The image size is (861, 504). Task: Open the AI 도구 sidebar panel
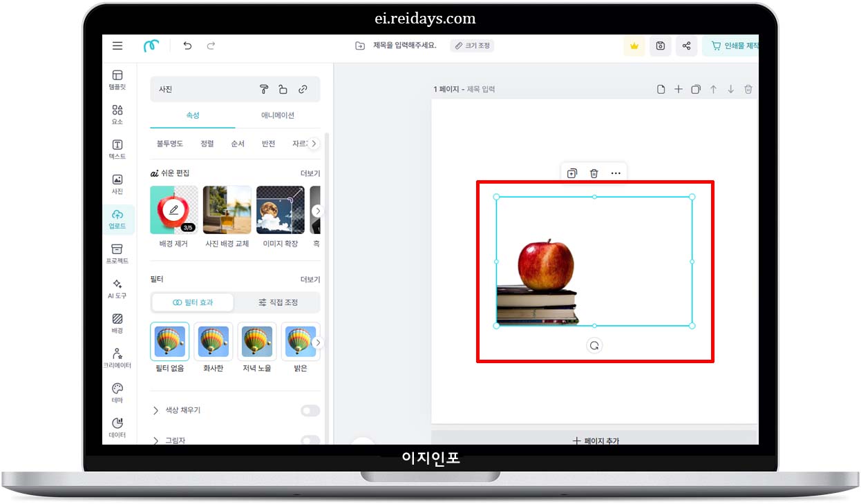(x=117, y=287)
